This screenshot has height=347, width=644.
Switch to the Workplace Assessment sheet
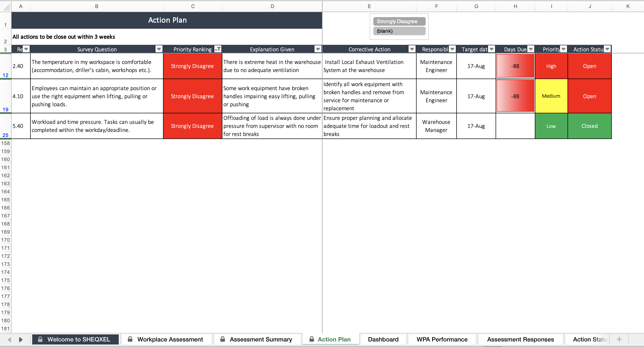point(166,339)
